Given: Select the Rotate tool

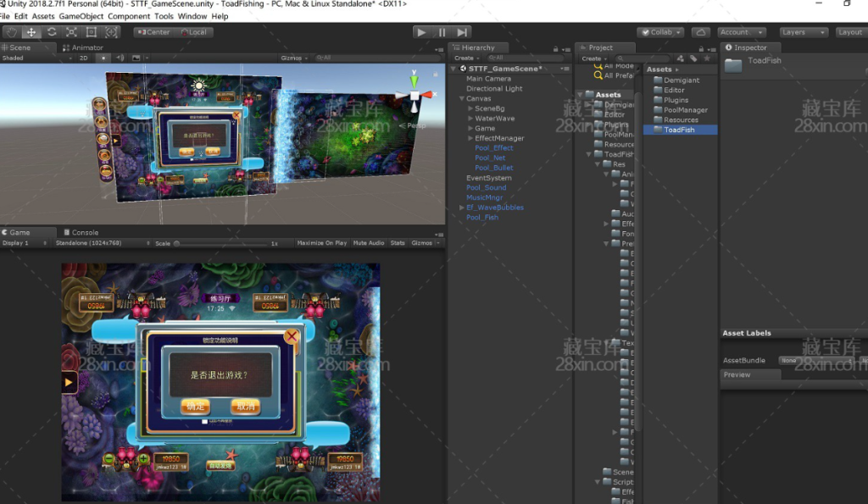Looking at the screenshot, I should point(52,32).
